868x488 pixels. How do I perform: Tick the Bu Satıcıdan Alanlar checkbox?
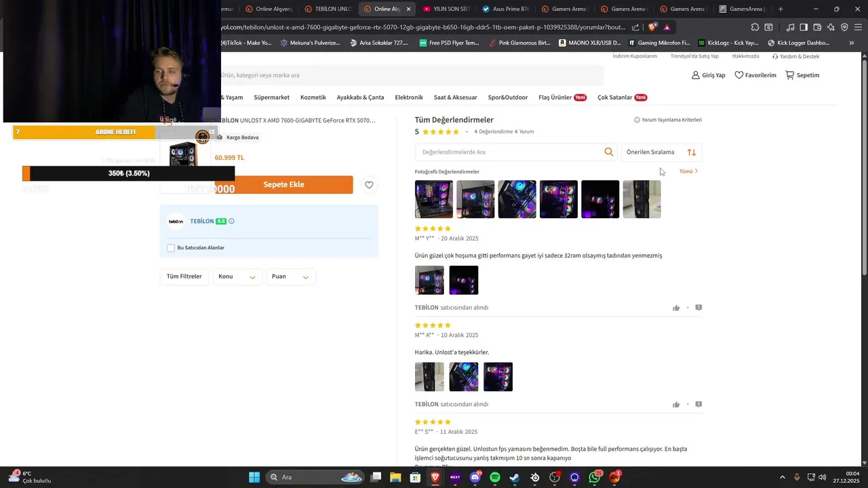point(171,248)
